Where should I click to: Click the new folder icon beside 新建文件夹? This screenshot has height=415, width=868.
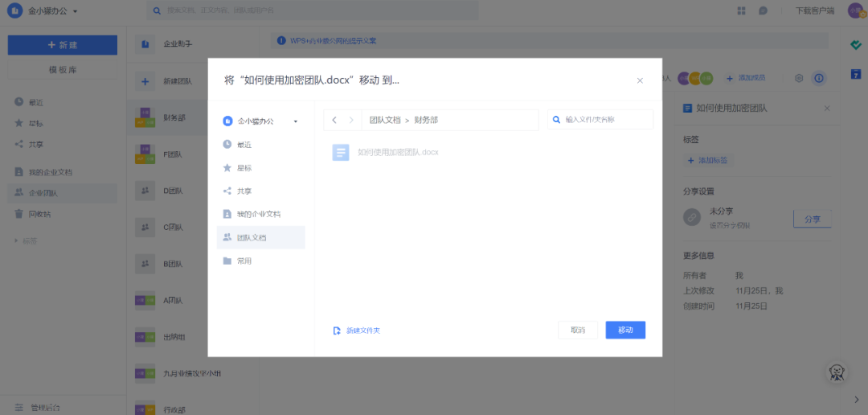tap(337, 331)
